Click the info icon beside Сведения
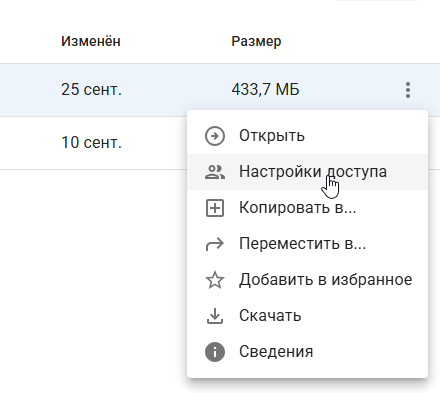 point(215,352)
